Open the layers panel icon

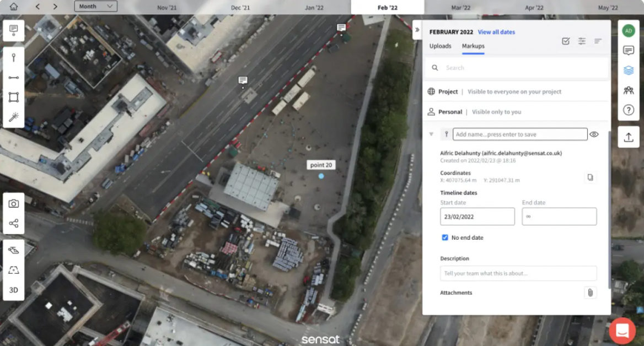click(629, 70)
